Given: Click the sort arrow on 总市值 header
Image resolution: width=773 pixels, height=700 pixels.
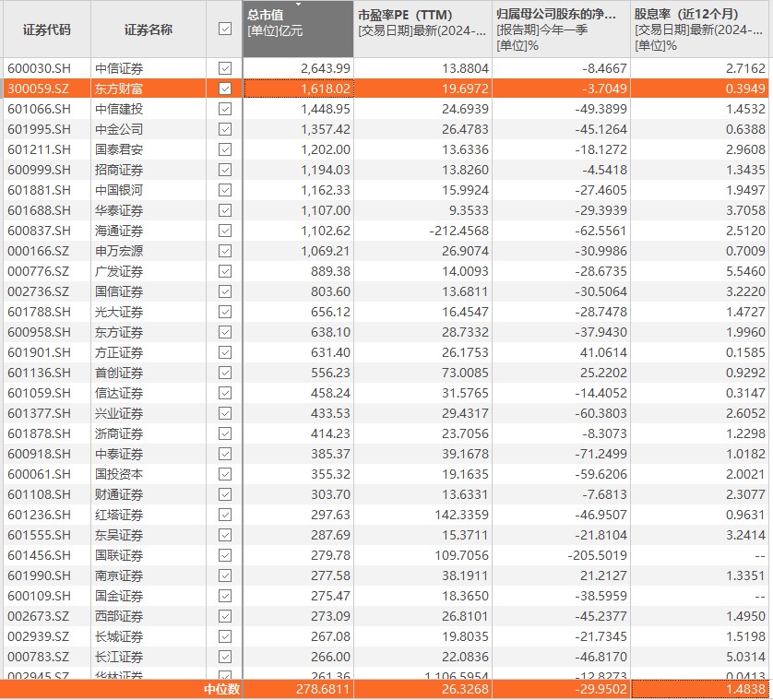Looking at the screenshot, I should [x=298, y=6].
